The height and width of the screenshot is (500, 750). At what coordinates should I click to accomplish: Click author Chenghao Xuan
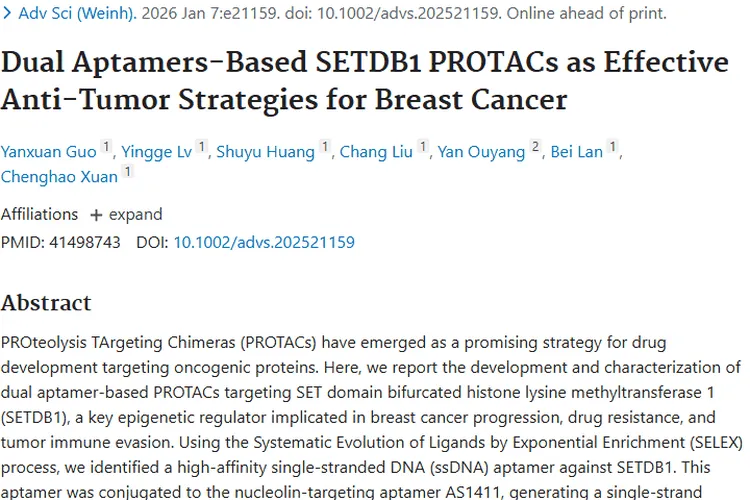click(x=59, y=177)
